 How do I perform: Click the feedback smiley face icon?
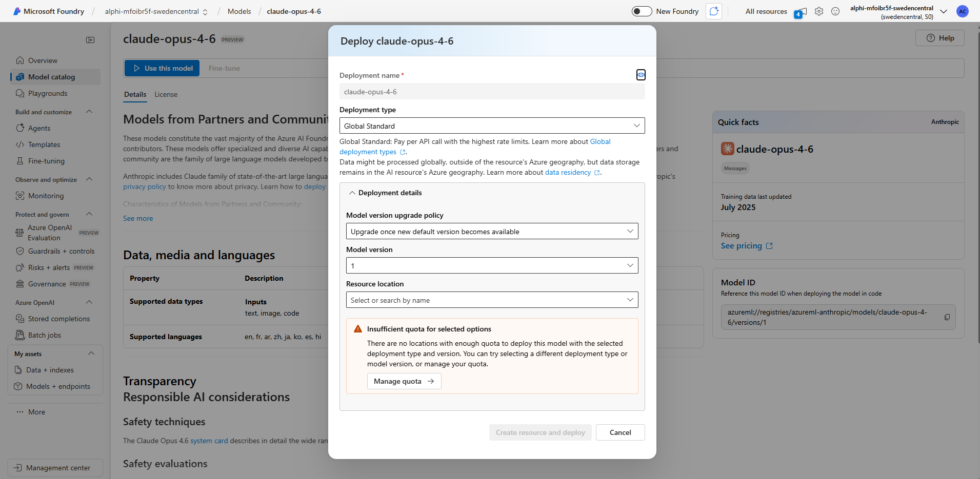click(x=835, y=11)
